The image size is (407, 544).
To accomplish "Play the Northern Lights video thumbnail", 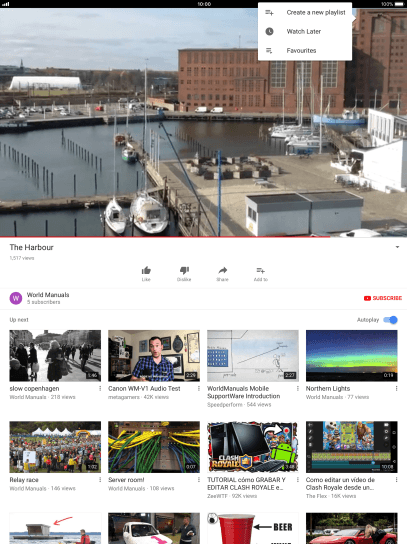I will [x=351, y=356].
